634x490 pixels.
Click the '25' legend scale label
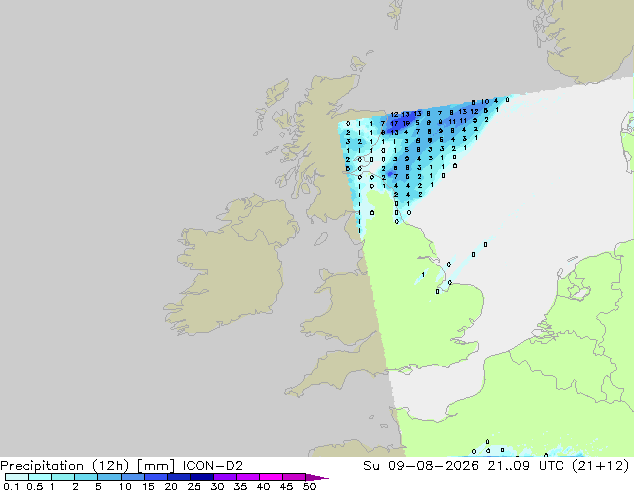(194, 486)
